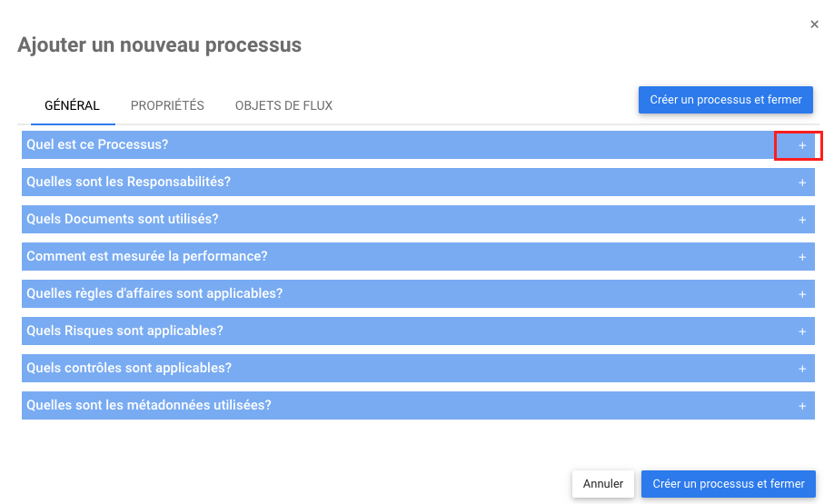The width and height of the screenshot is (834, 504).
Task: Click plus icon on 'Quelles sont les Responsabilités?'
Action: 802,183
